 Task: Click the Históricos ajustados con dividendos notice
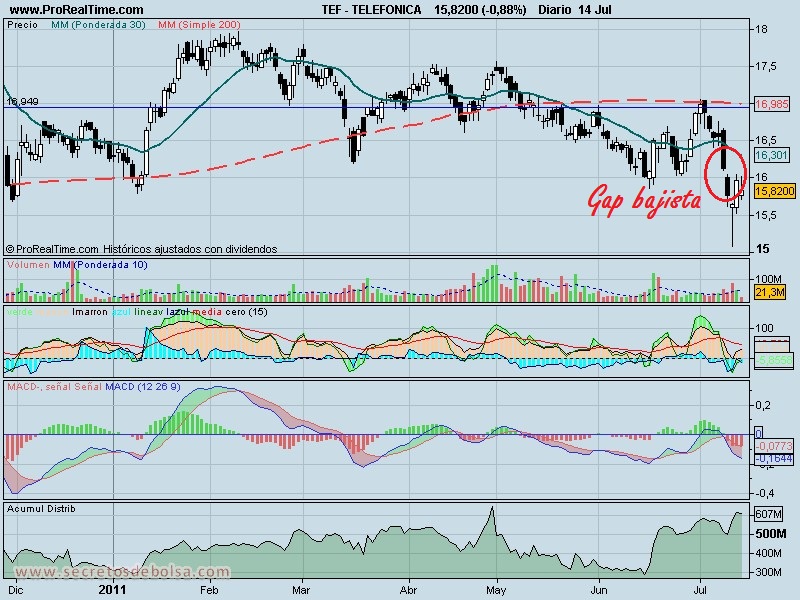(x=190, y=249)
